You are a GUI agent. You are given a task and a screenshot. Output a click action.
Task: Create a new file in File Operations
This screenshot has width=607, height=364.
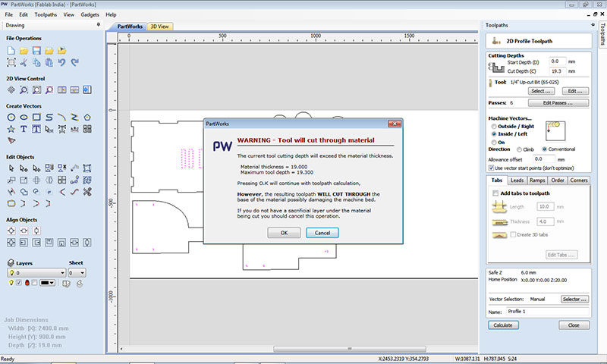pyautogui.click(x=11, y=50)
